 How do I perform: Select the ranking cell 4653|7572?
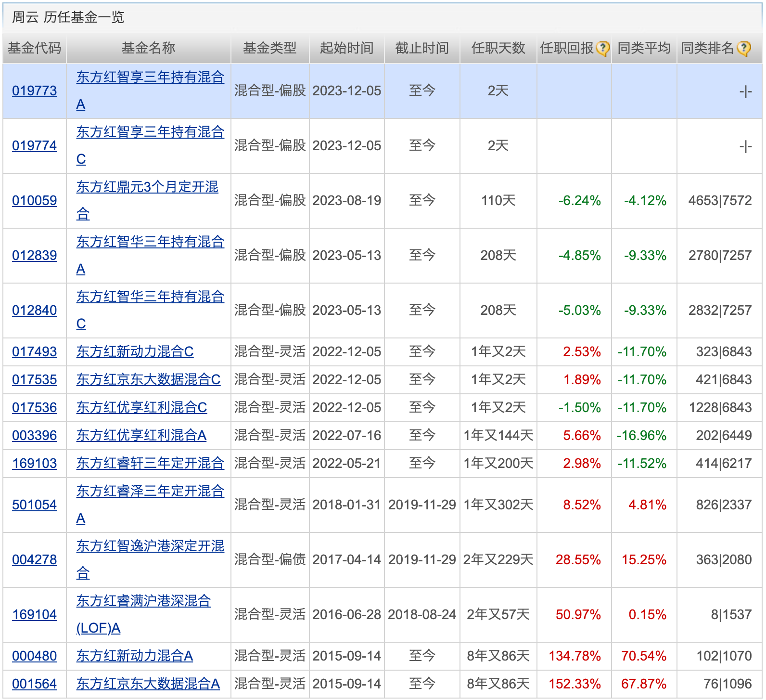[x=720, y=201]
